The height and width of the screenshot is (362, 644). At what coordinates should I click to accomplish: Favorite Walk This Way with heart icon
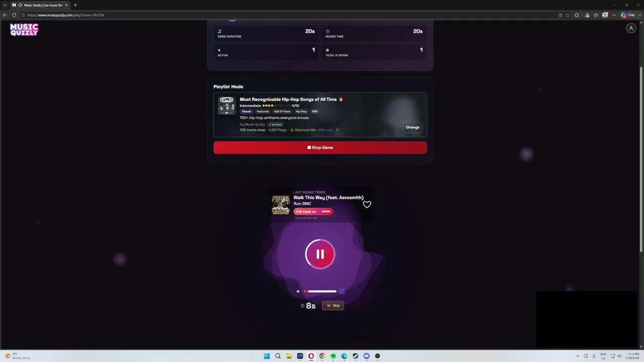pos(367,204)
